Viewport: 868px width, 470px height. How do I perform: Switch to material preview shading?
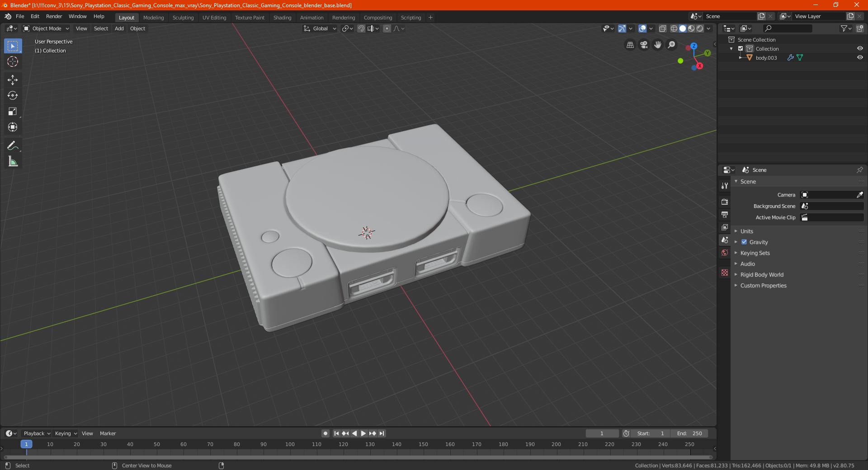point(691,28)
